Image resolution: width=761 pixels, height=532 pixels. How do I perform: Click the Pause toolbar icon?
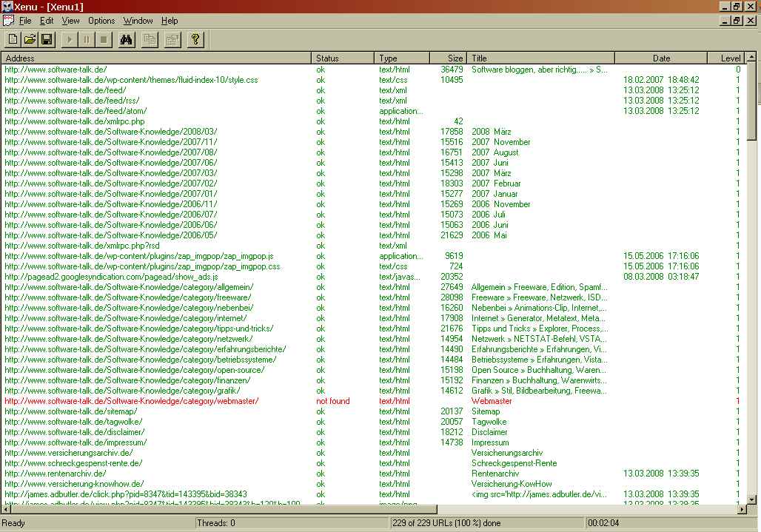point(87,40)
